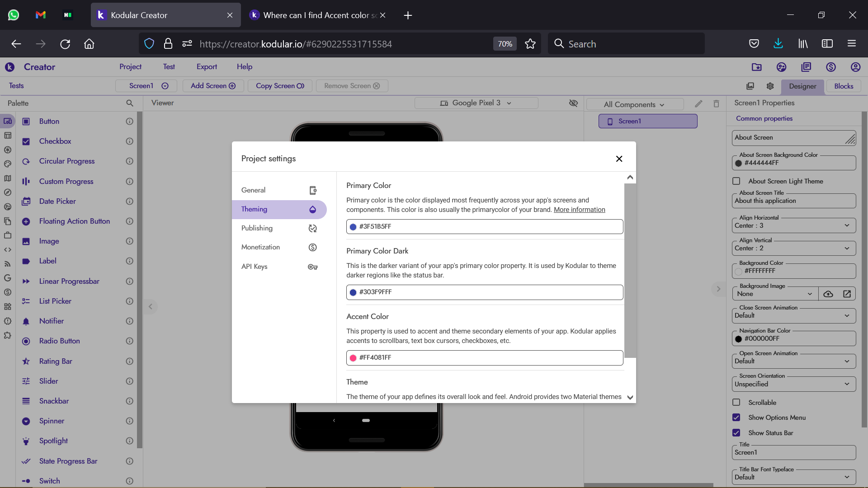
Task: Open the project folder icon in header
Action: click(x=757, y=67)
